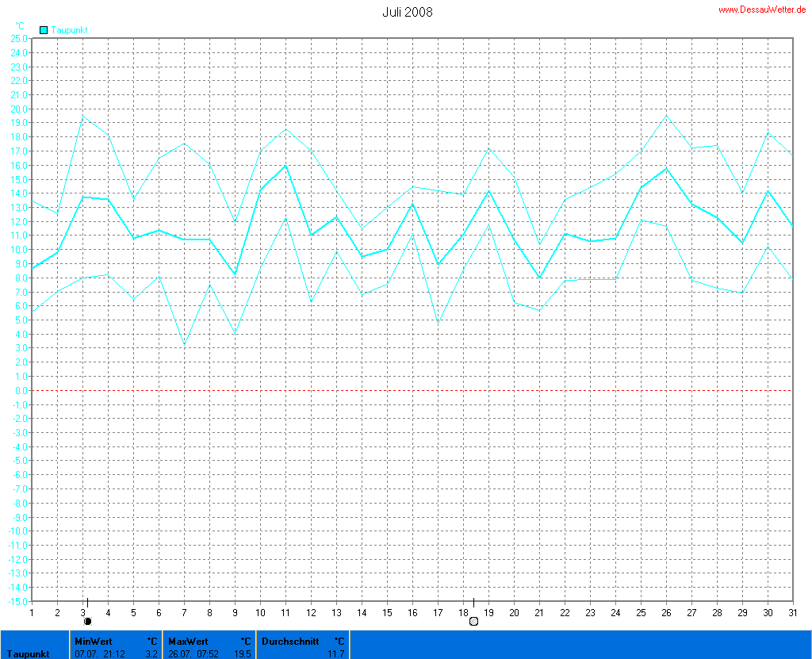Click the maximum value 19.5 in the table

pyautogui.click(x=243, y=653)
